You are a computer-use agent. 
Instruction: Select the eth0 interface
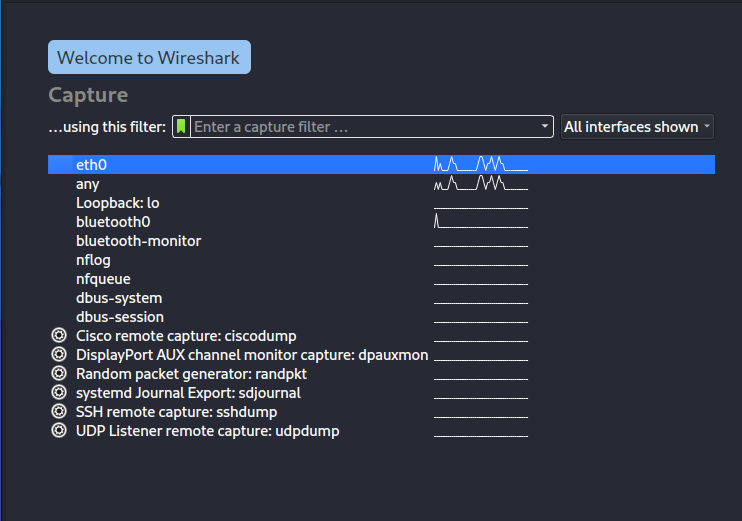381,165
